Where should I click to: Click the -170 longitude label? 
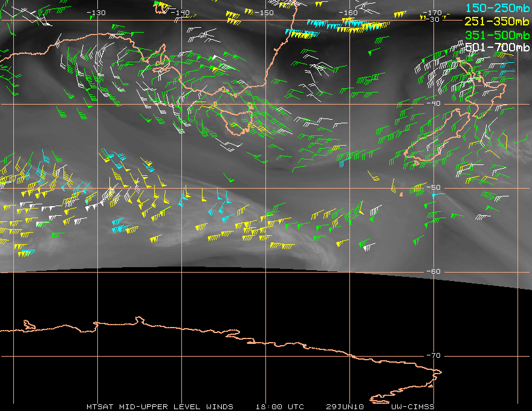click(432, 13)
